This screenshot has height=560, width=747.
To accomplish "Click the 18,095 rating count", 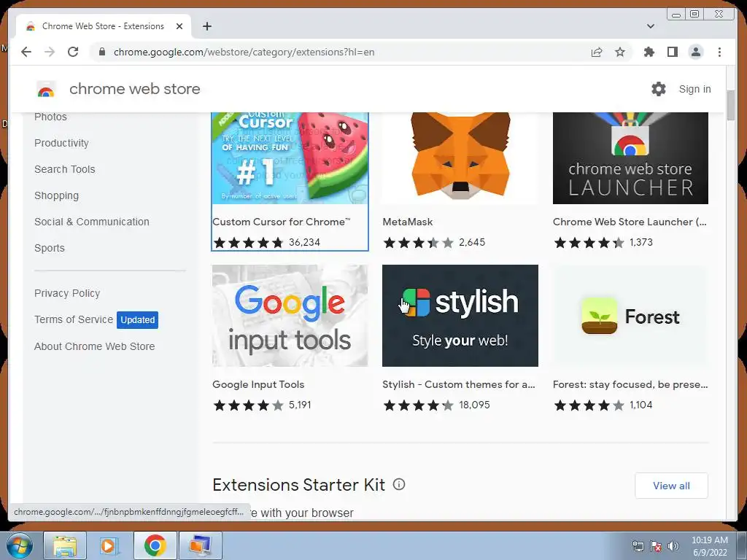I will coord(474,405).
